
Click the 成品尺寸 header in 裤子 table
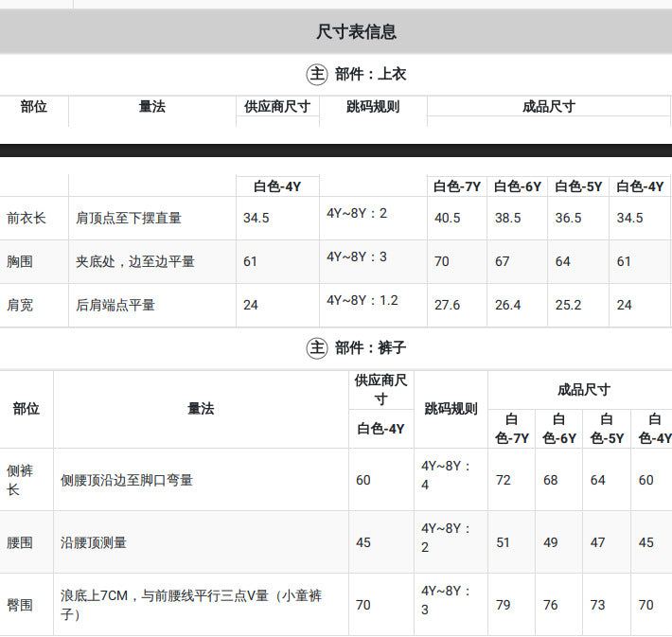click(584, 390)
